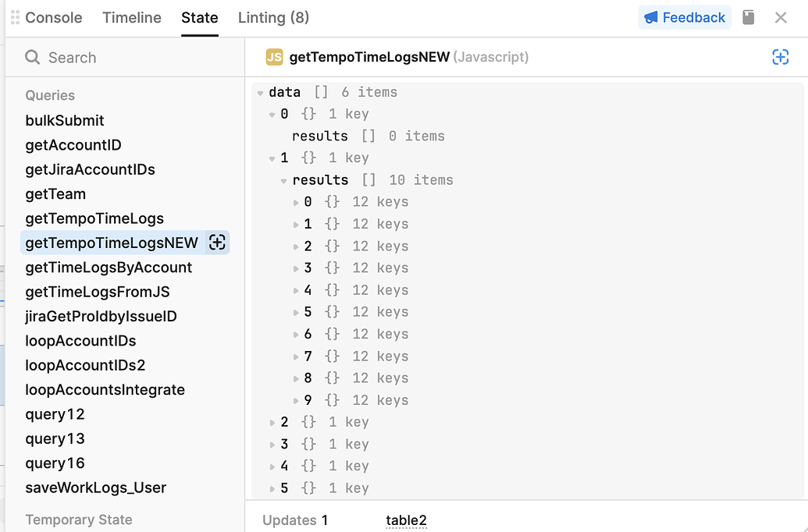Viewport: 808px width, 532px height.
Task: Collapse the data array node
Action: (260, 93)
